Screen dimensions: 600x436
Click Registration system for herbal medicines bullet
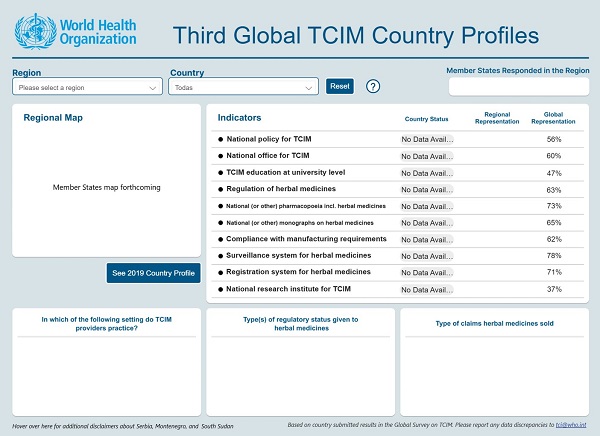(221, 272)
